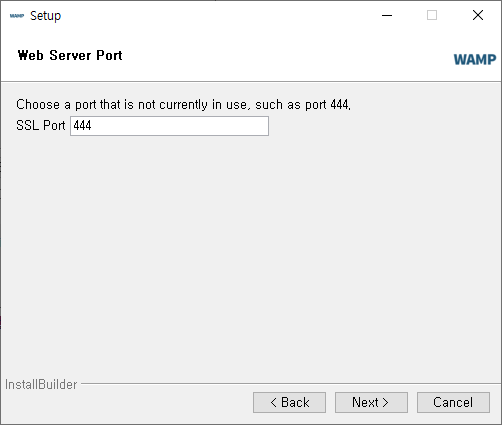
Task: Cancel the WAMP installation
Action: click(x=453, y=402)
